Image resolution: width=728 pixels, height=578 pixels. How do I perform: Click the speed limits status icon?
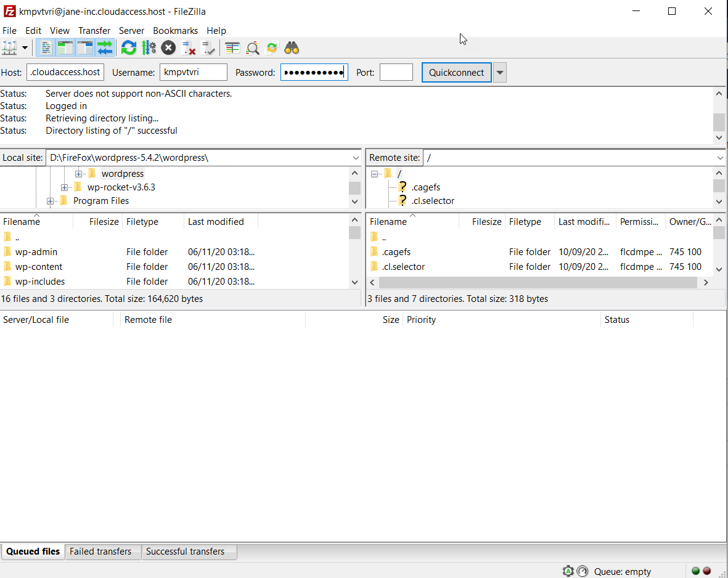[582, 571]
